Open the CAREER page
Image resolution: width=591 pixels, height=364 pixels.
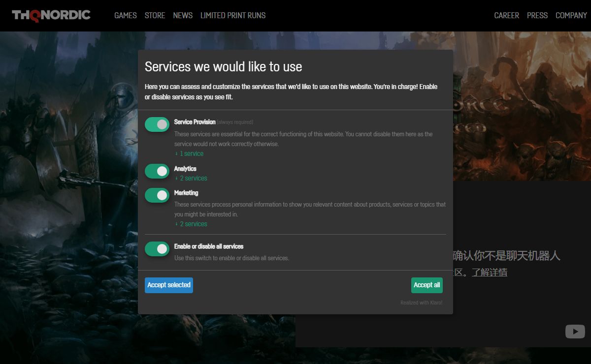(507, 15)
